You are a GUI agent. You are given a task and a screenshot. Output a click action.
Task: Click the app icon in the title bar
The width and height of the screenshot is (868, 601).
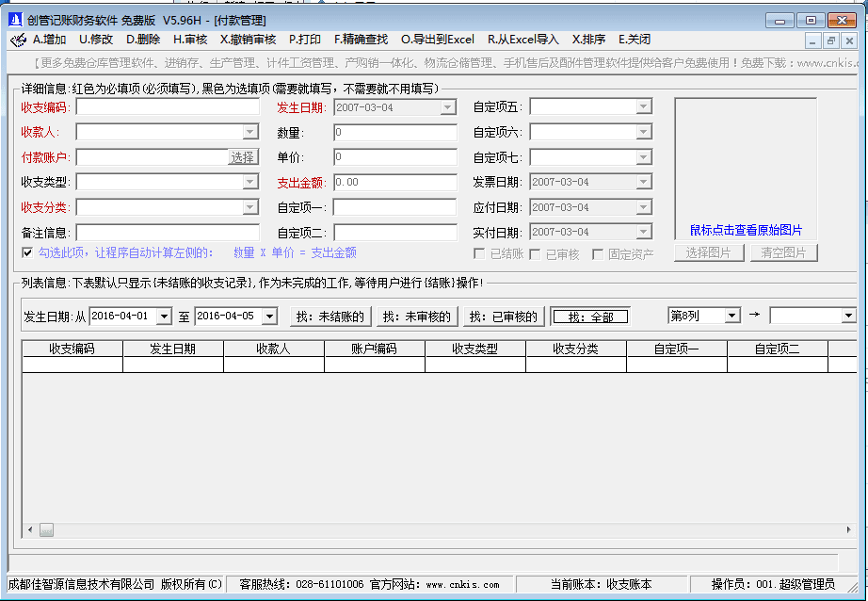(15, 20)
